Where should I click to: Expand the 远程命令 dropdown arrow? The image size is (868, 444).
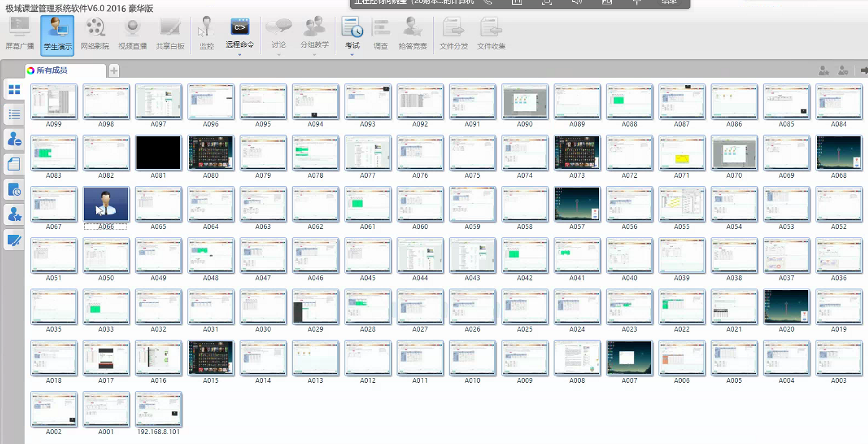point(240,55)
